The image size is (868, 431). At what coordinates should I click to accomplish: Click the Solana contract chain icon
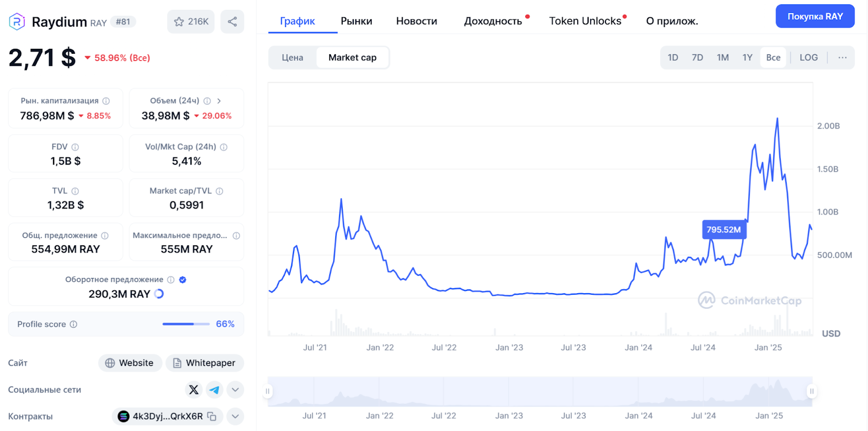coord(124,416)
